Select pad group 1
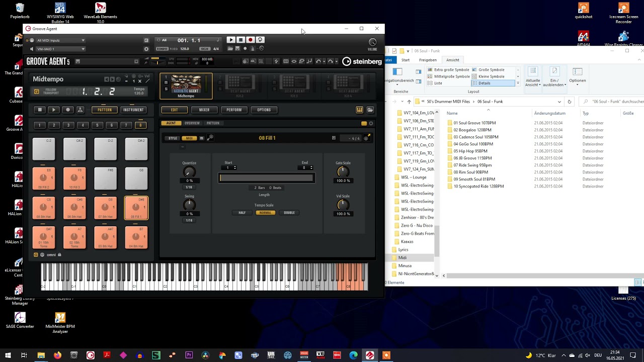The width and height of the screenshot is (644, 362). [39, 125]
